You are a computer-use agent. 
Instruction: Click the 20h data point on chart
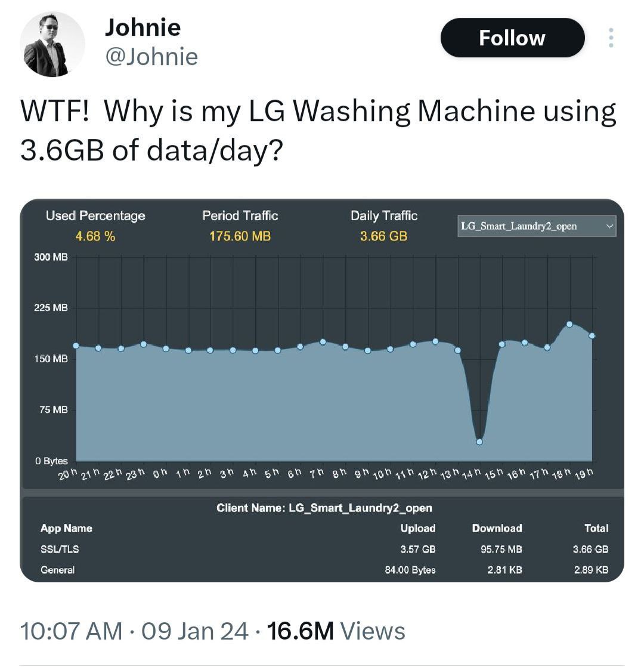[76, 345]
